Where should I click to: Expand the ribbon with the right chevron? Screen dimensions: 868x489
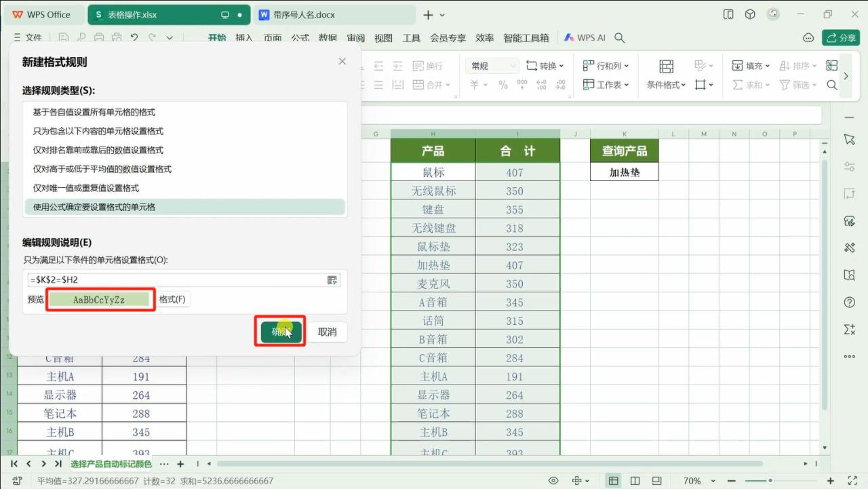846,76
